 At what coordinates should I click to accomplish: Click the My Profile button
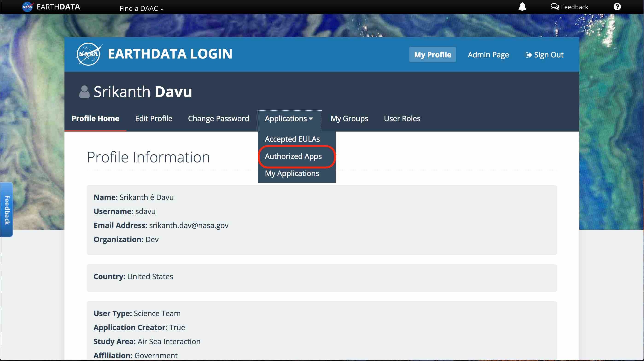point(432,55)
